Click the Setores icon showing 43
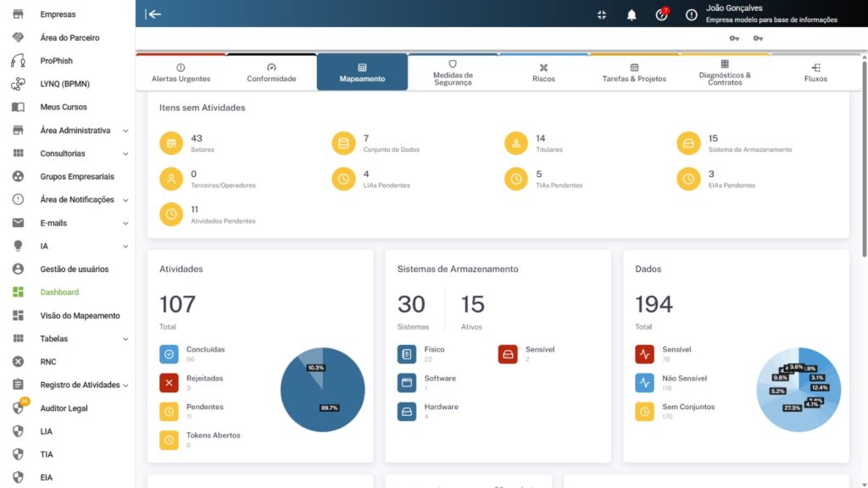 (171, 143)
